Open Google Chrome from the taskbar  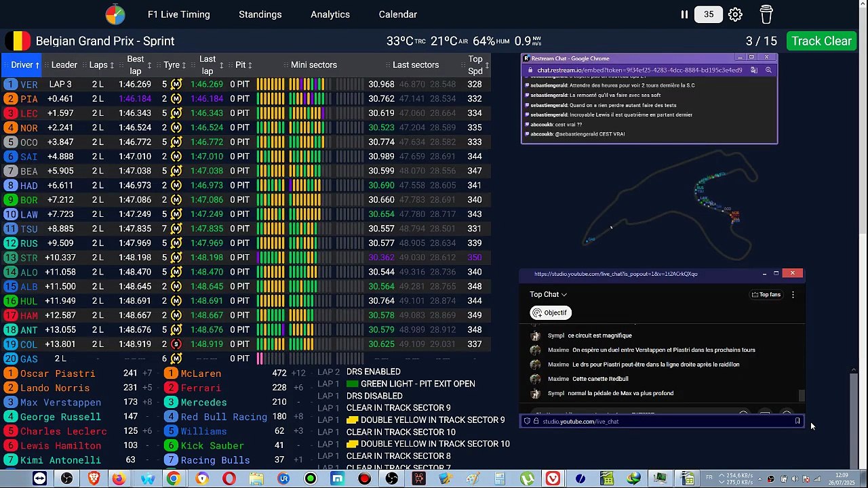click(174, 479)
